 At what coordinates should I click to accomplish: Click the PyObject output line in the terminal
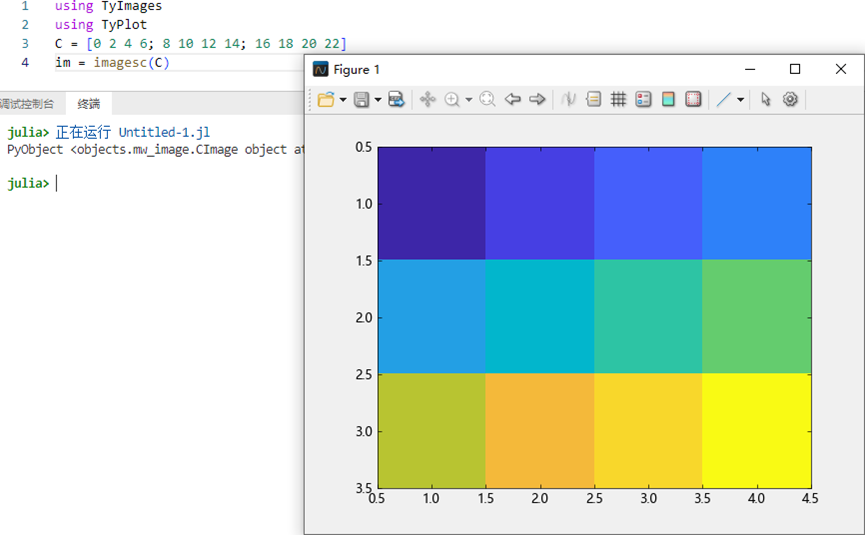156,149
